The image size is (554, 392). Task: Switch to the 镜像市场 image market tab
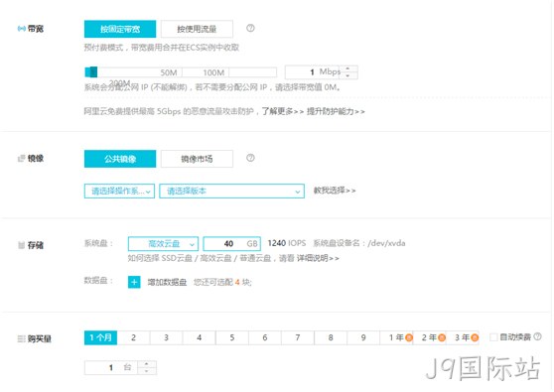pyautogui.click(x=197, y=159)
